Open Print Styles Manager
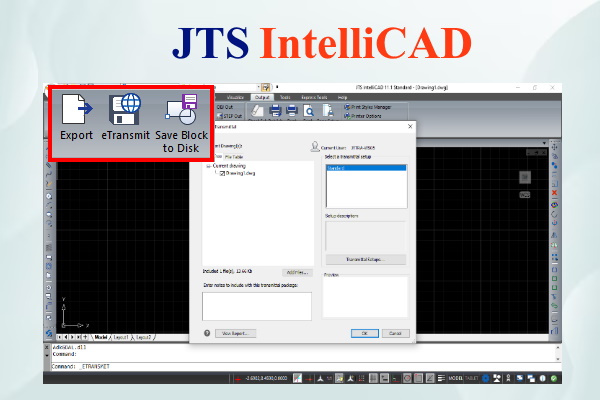The image size is (600, 400). (x=368, y=107)
